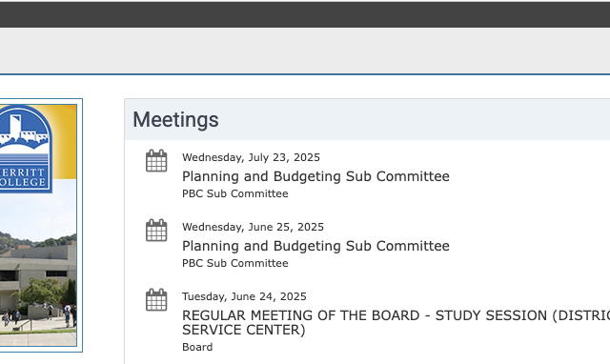The height and width of the screenshot is (364, 610).
Task: Select the date Tuesday, June 24, 2025
Action: 244,296
